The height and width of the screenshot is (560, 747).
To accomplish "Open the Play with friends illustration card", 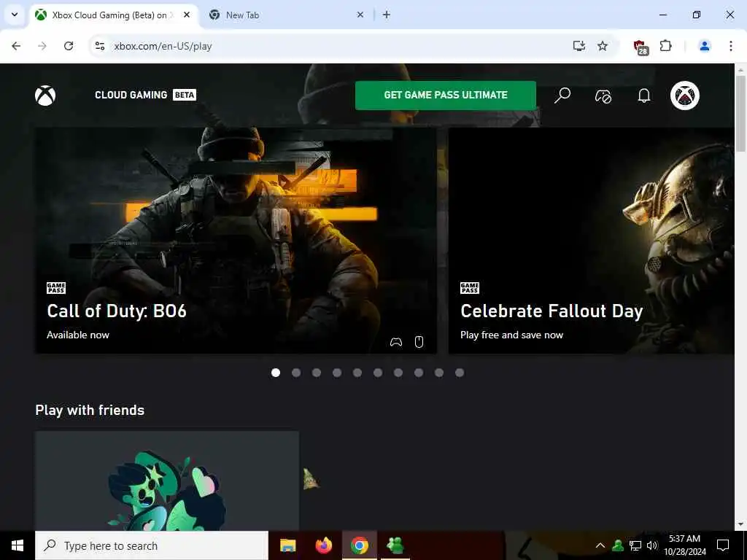I will pos(167,481).
